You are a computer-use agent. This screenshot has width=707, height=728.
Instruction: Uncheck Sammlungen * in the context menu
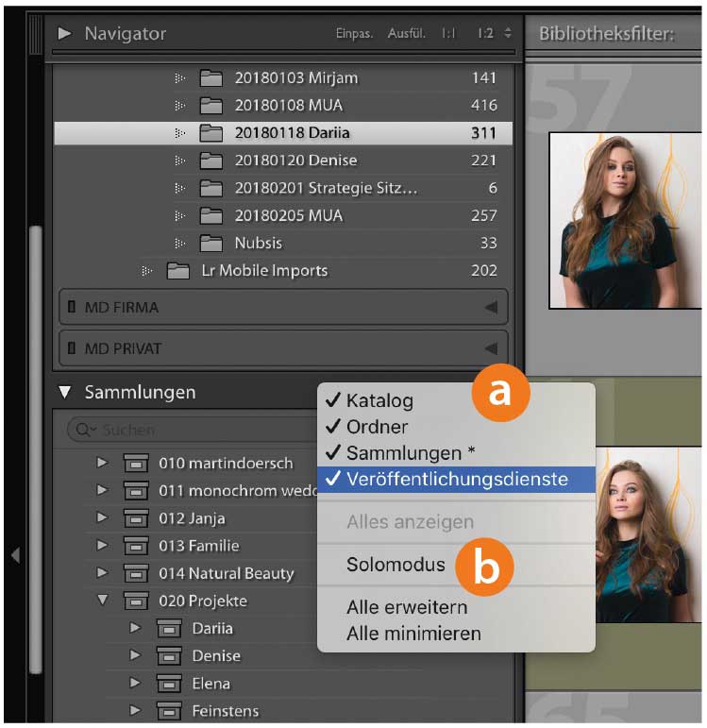456,453
